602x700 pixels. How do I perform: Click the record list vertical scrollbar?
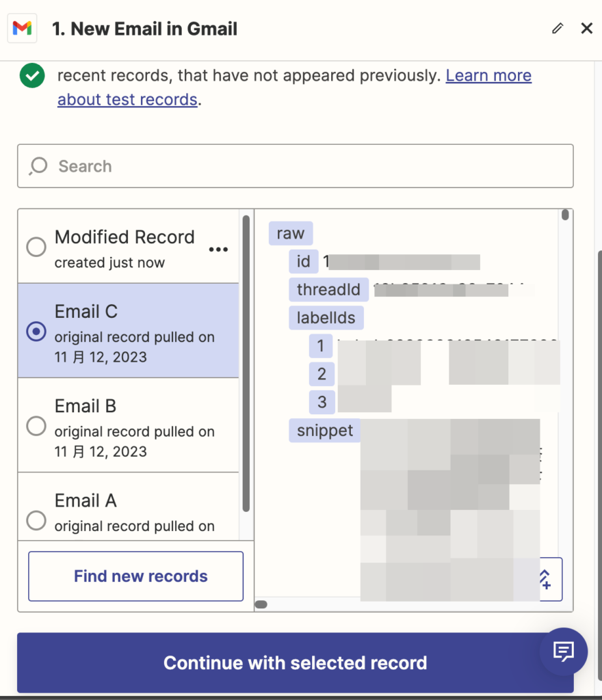[x=246, y=364]
